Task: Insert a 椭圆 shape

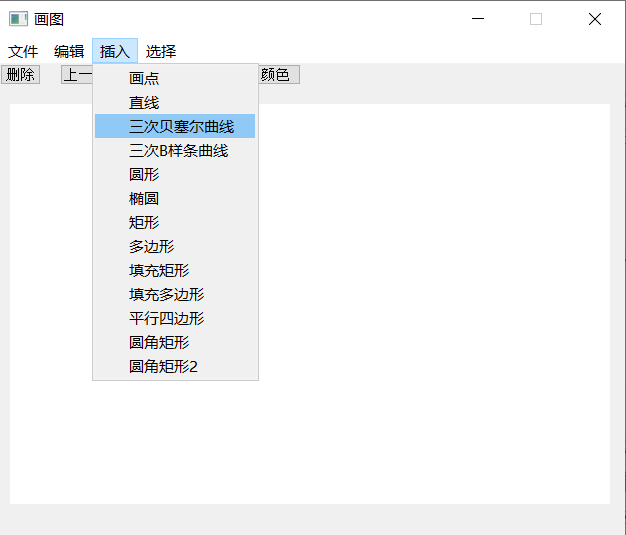Action: click(x=175, y=198)
